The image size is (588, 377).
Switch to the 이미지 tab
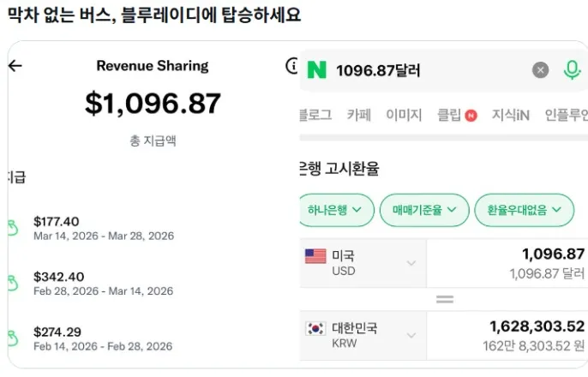click(404, 115)
